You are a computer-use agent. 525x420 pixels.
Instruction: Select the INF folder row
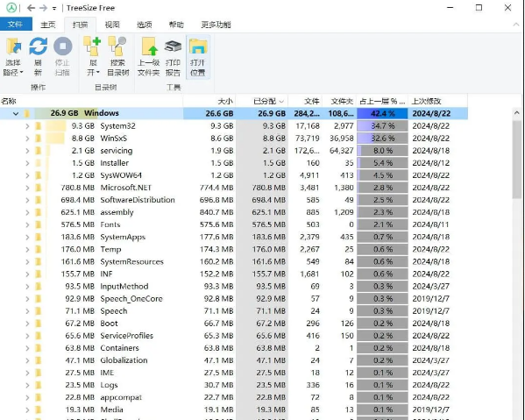(234, 274)
